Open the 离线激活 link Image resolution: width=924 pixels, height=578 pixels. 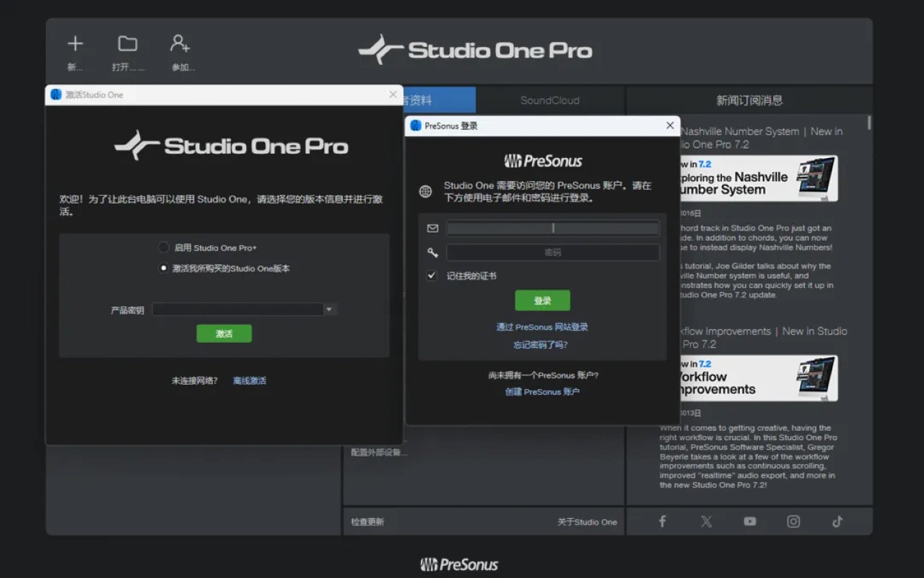(x=250, y=381)
